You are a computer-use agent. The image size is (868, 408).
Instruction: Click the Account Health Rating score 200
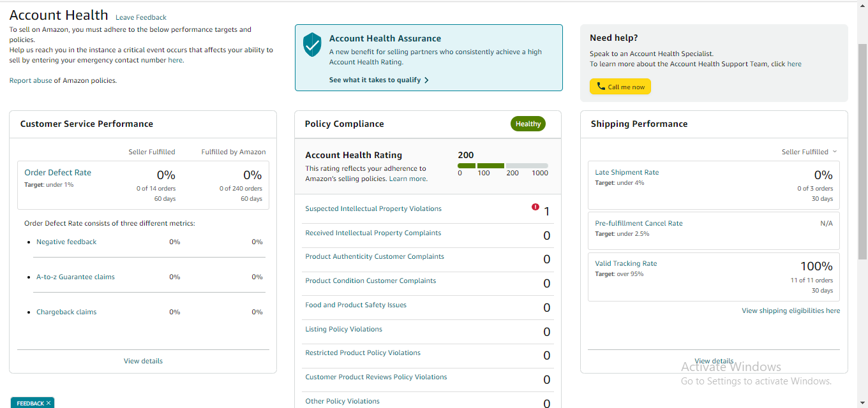(466, 155)
